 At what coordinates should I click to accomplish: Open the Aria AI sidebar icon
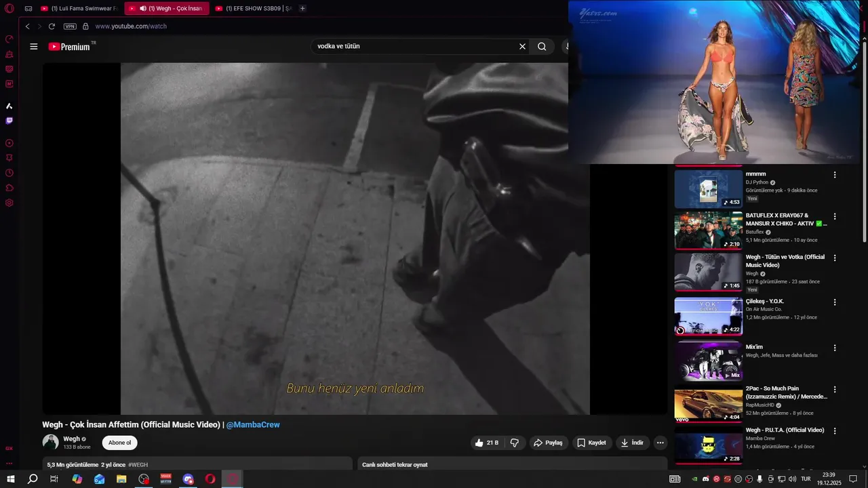click(x=9, y=106)
